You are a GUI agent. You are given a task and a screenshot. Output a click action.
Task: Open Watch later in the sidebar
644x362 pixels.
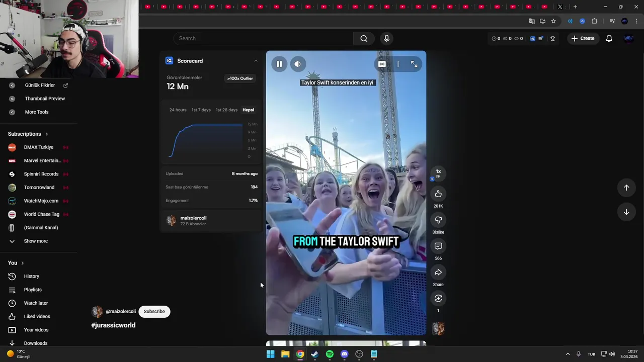36,303
